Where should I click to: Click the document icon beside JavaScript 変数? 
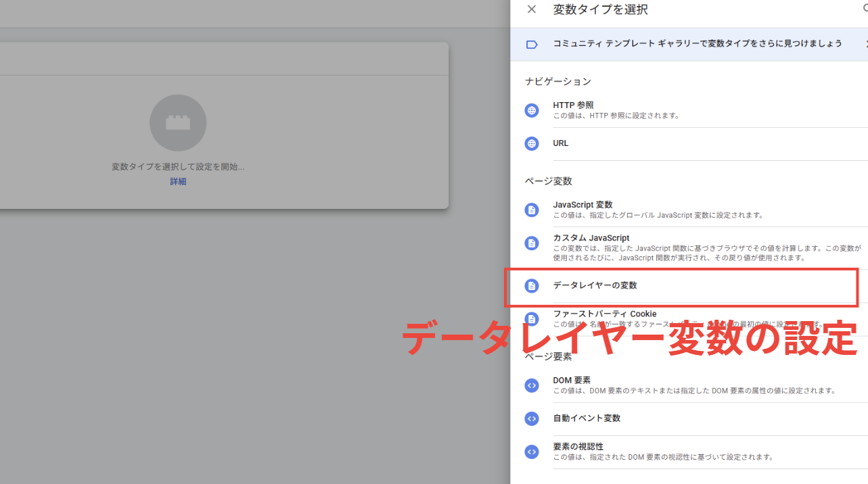[x=532, y=210]
